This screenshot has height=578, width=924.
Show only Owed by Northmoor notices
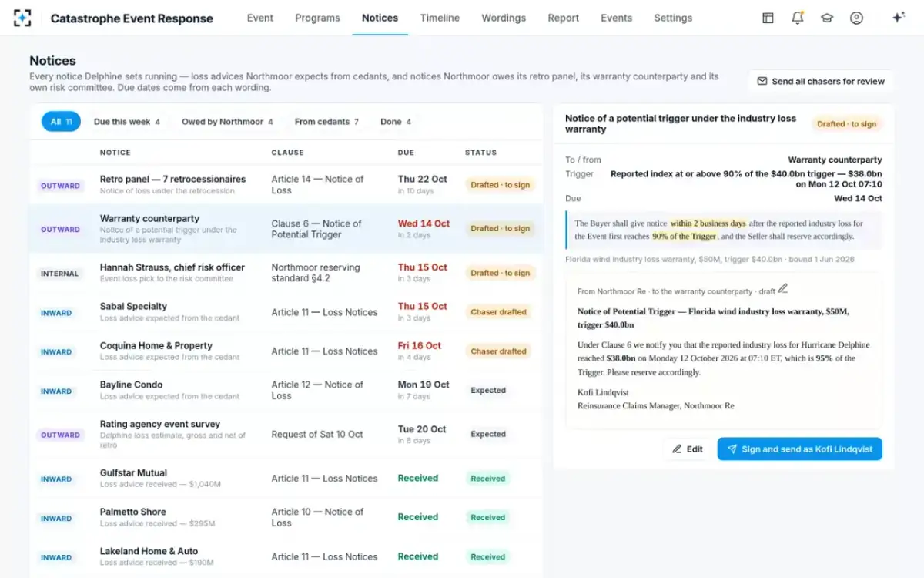[x=227, y=122]
